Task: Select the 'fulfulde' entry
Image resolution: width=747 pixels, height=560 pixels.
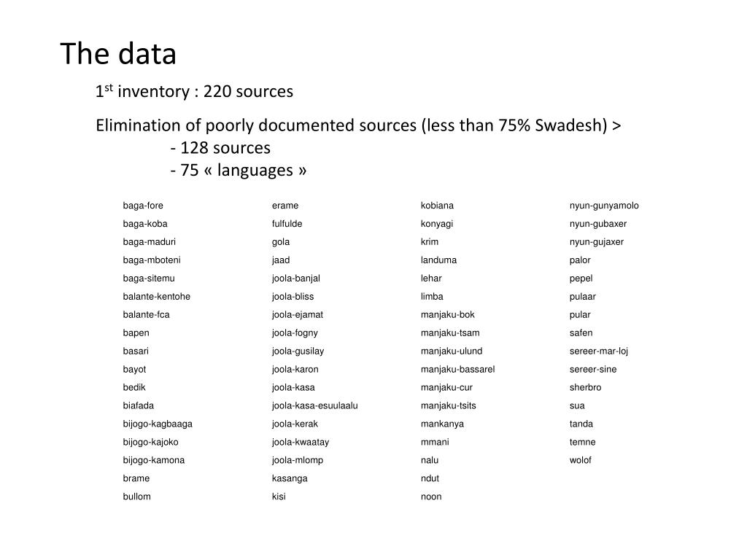Action: tap(287, 223)
